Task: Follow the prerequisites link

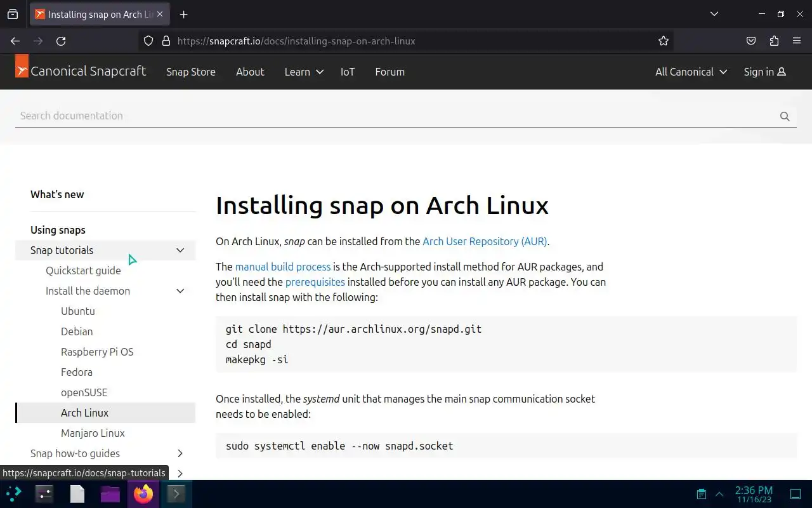Action: click(315, 282)
